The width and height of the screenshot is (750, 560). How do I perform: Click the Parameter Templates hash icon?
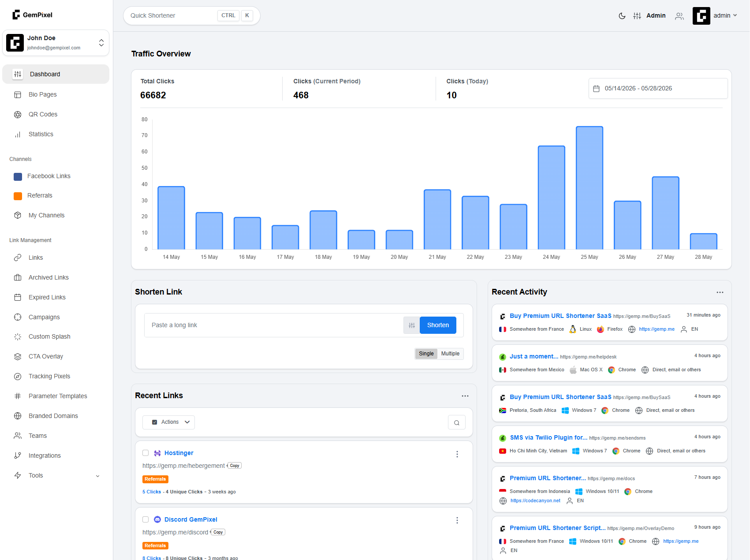click(x=18, y=396)
